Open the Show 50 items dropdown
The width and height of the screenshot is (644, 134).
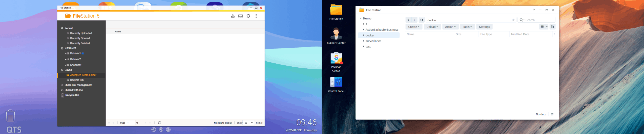(249, 123)
